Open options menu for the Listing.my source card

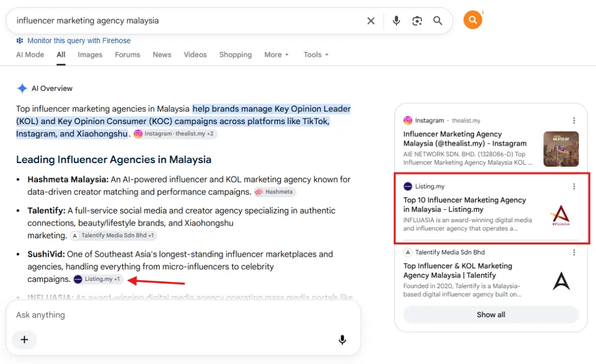[574, 186]
